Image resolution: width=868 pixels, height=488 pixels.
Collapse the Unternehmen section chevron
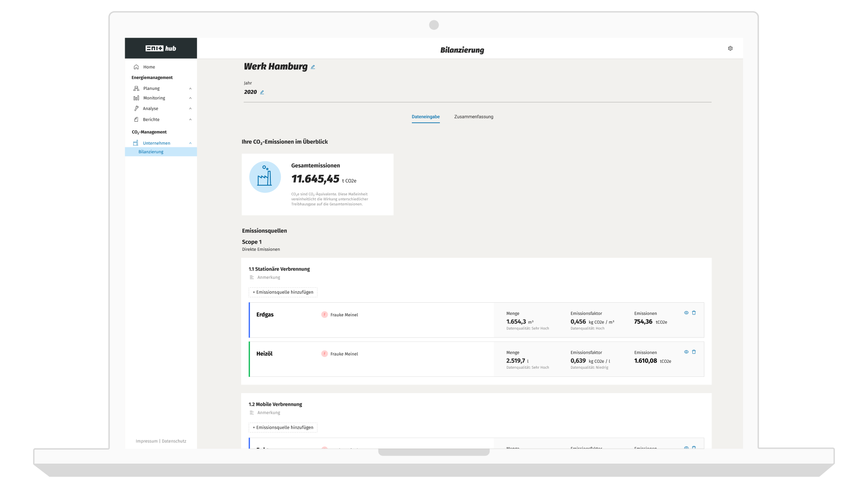[190, 143]
